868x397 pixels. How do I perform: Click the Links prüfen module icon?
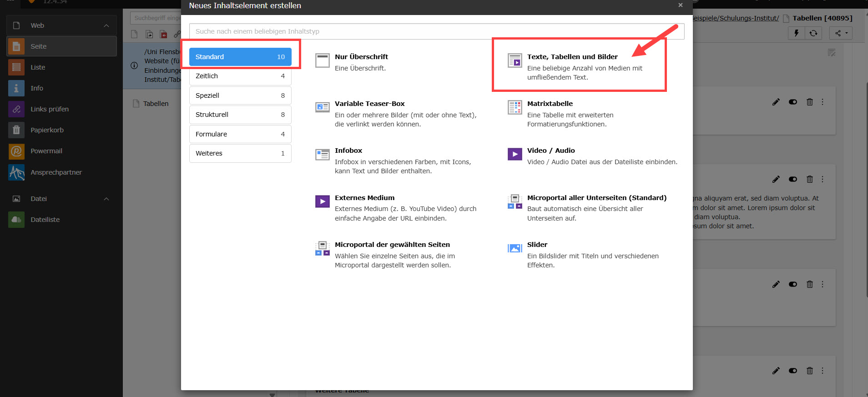(16, 109)
